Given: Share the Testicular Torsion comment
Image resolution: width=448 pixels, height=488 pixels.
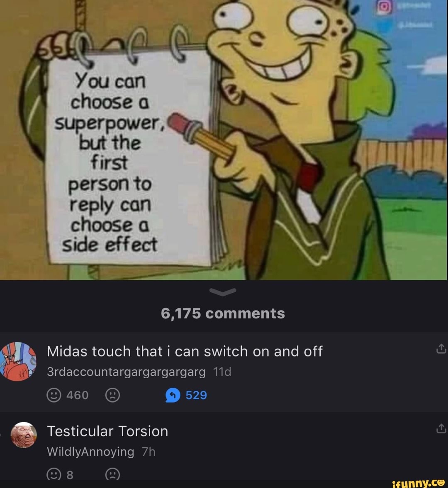Looking at the screenshot, I should (x=441, y=429).
